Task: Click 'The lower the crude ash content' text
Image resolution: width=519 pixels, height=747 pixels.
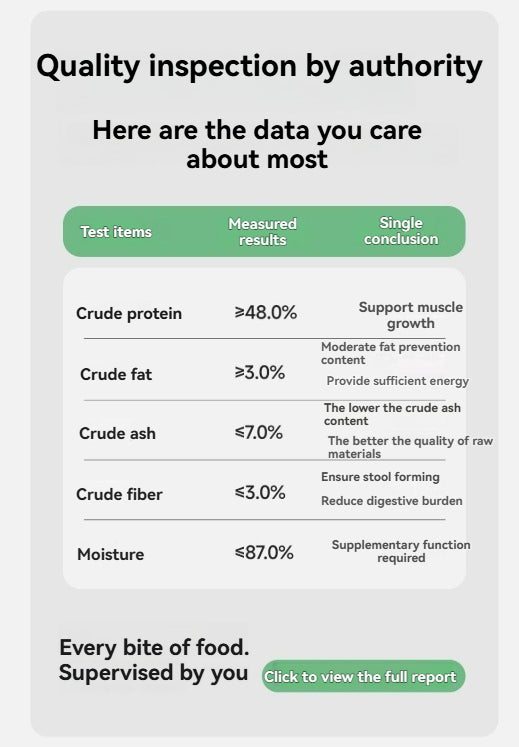Action: pyautogui.click(x=392, y=414)
